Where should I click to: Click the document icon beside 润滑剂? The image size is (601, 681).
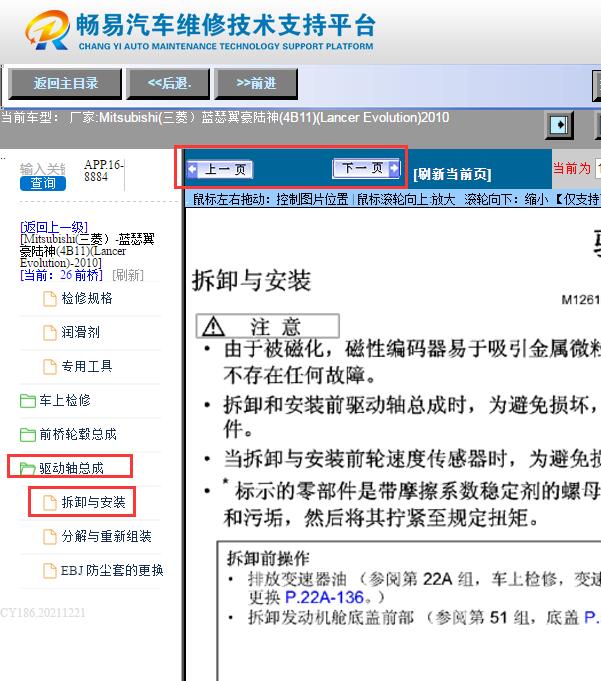click(x=50, y=333)
